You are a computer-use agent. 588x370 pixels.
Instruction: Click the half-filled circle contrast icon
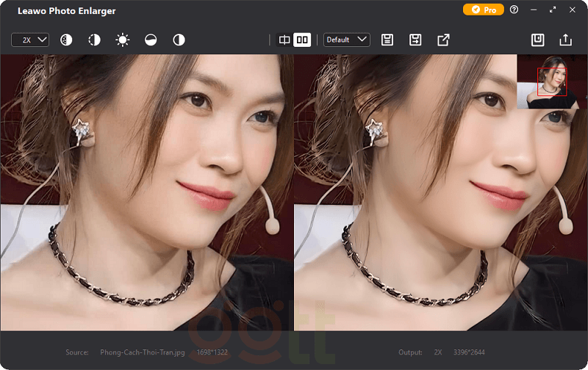94,40
